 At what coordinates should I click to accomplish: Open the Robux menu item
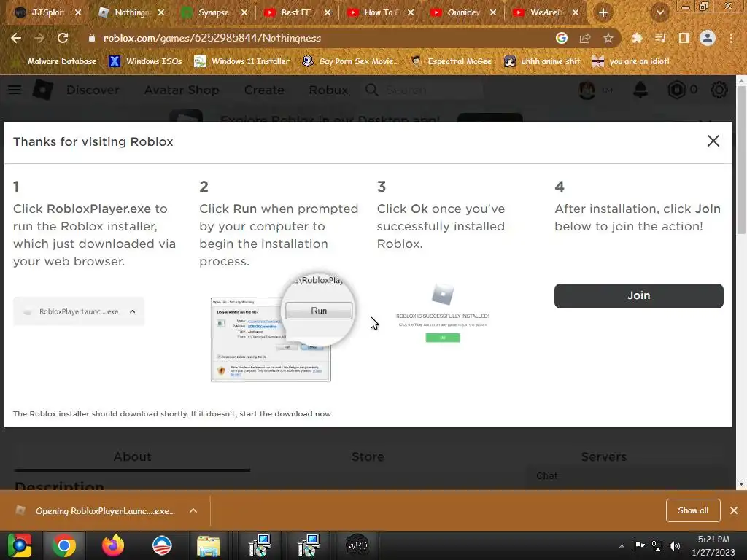[328, 90]
